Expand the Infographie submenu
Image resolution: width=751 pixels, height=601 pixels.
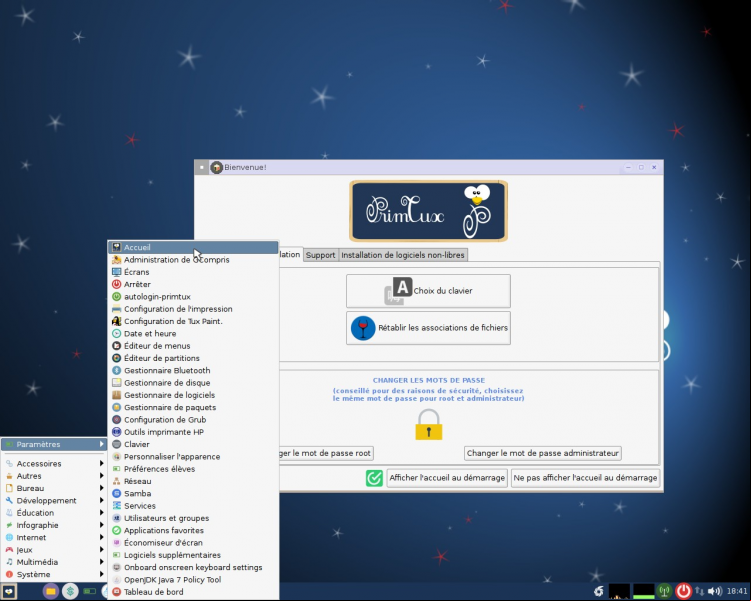tap(54, 525)
